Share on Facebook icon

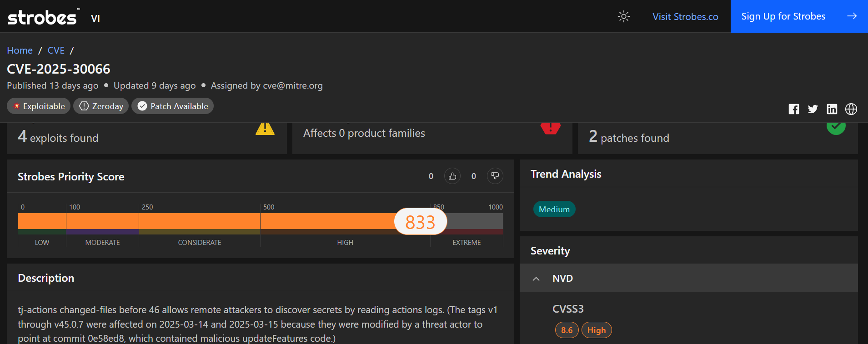tap(794, 109)
